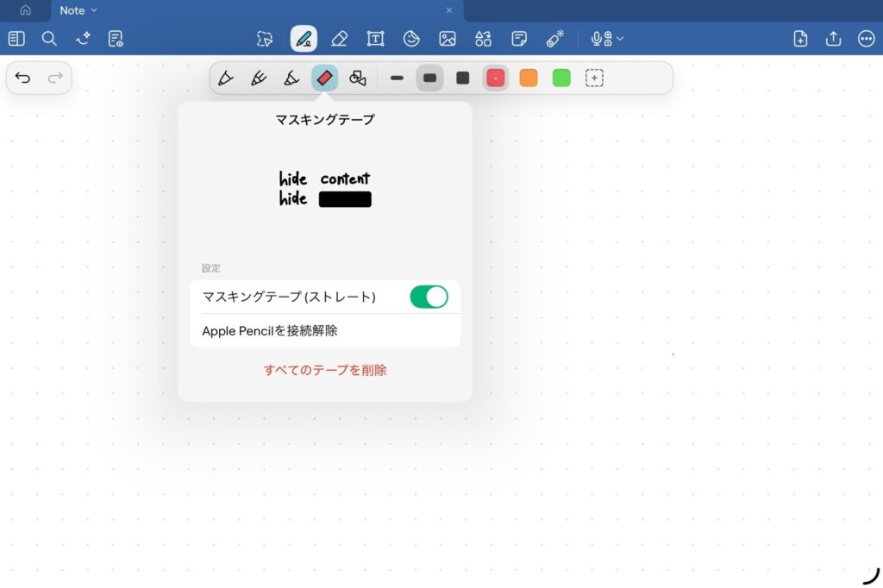883x588 pixels.
Task: Pick the shapes tool in the sub-toolbar
Action: click(358, 78)
